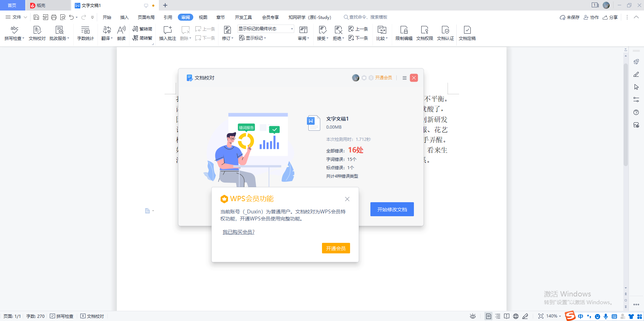This screenshot has height=321, width=644.
Task: Click the undo arrow icon
Action: pyautogui.click(x=72, y=17)
